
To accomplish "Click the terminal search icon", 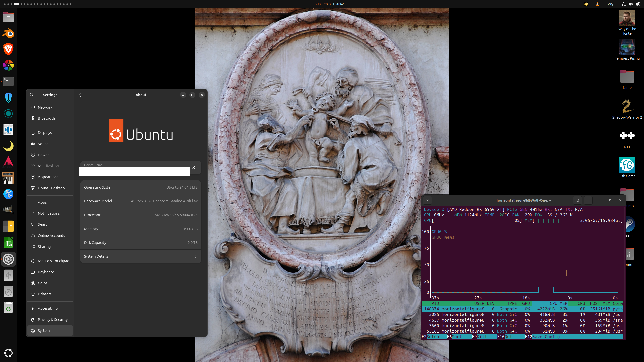I will [578, 200].
